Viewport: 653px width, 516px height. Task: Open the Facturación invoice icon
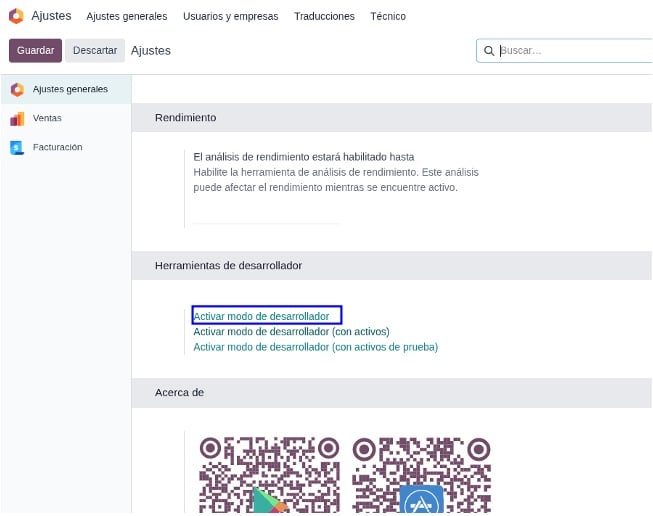click(x=17, y=147)
